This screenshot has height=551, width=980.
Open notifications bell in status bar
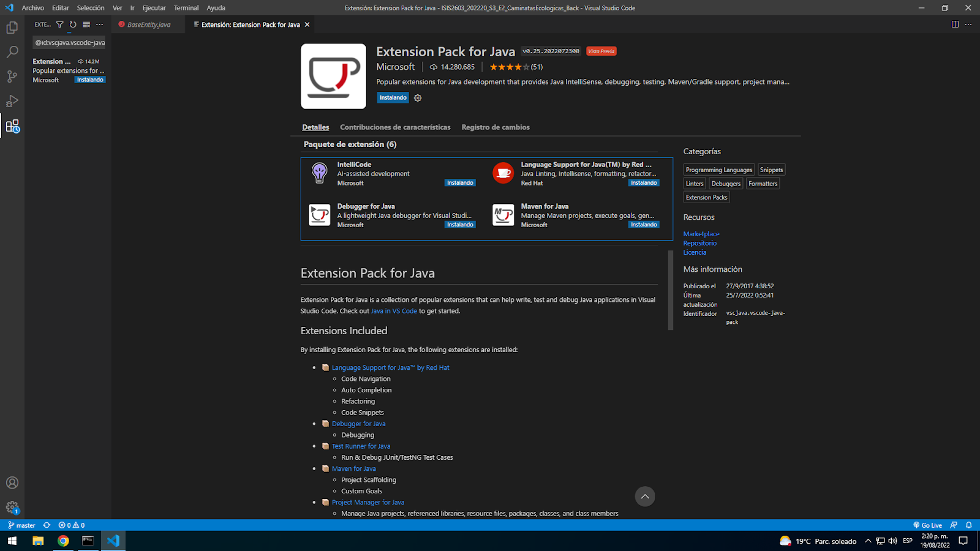(x=969, y=525)
